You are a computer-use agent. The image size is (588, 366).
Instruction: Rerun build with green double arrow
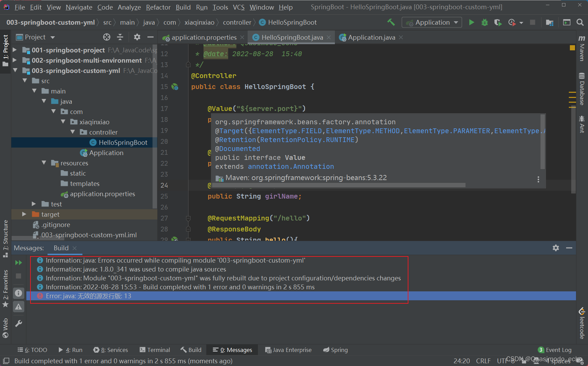[x=18, y=263]
